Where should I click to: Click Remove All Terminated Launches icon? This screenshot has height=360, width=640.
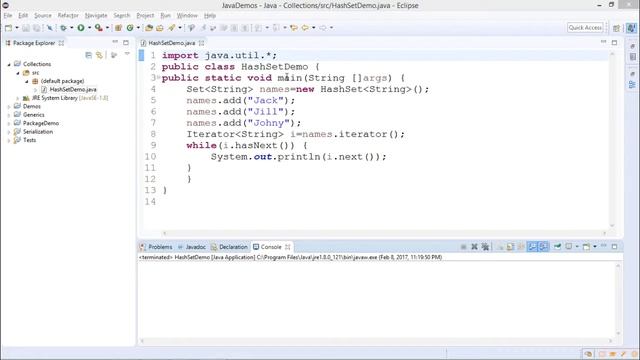(485, 247)
